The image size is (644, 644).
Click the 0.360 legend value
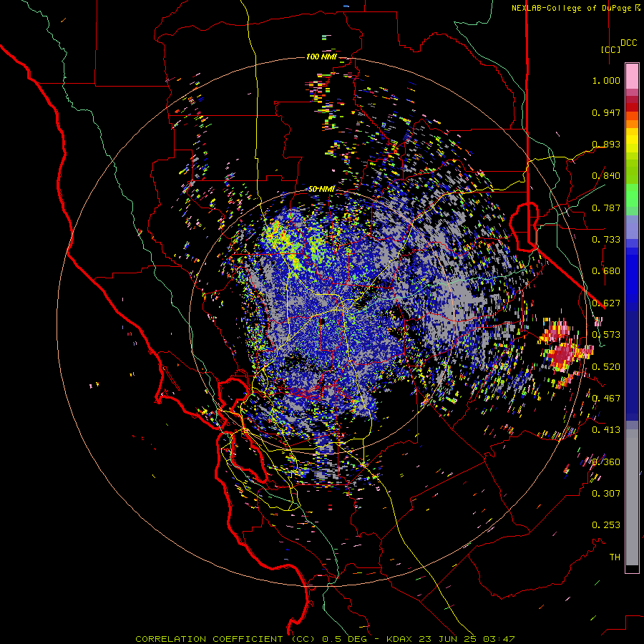click(x=606, y=462)
